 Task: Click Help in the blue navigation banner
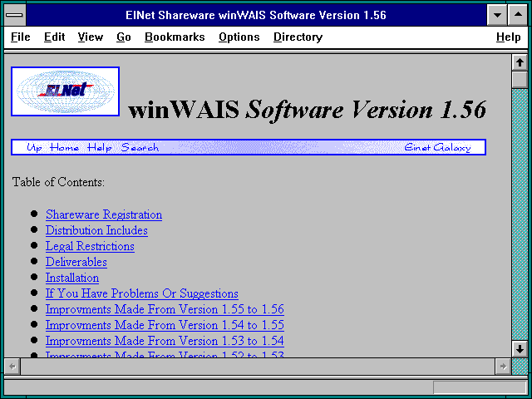pyautogui.click(x=100, y=148)
